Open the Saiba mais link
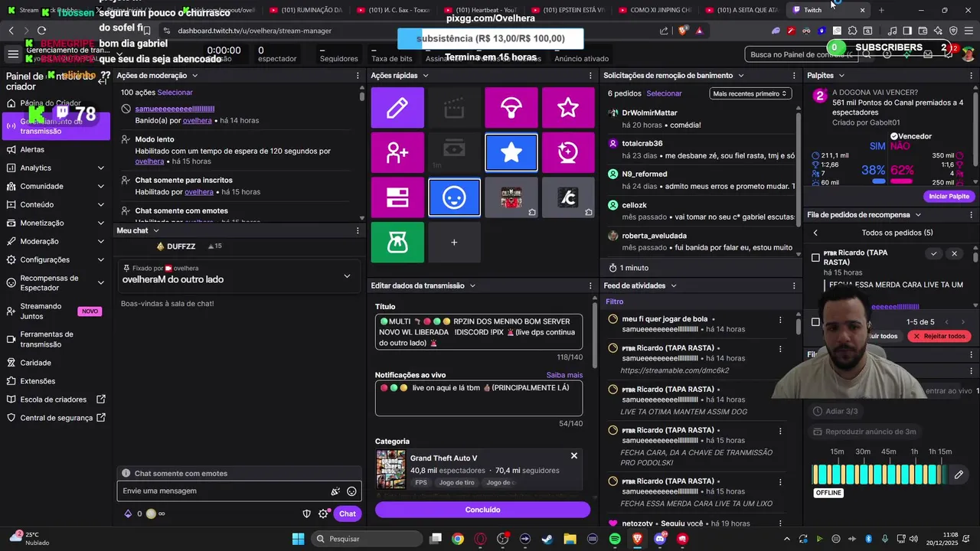This screenshot has width=980, height=551. pos(564,375)
